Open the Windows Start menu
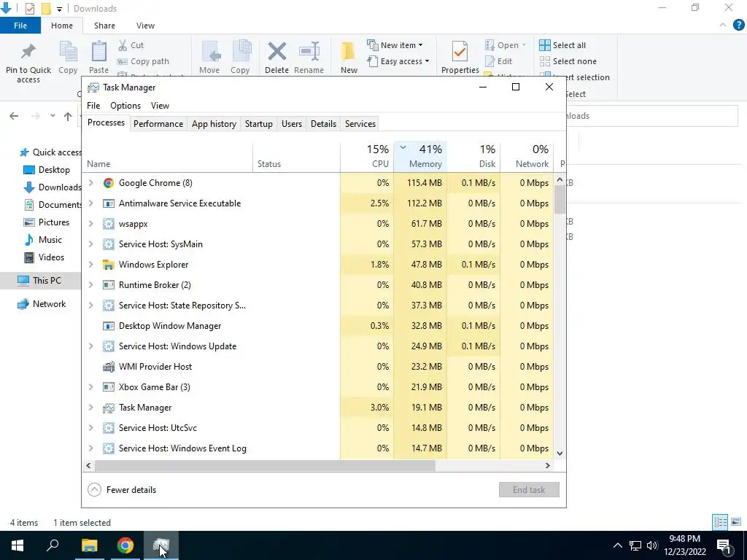 tap(18, 545)
